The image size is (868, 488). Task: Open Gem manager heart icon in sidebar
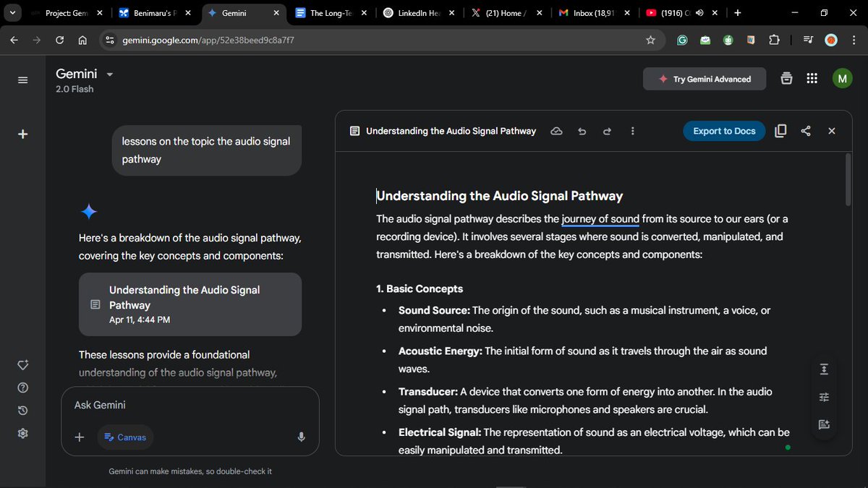22,365
